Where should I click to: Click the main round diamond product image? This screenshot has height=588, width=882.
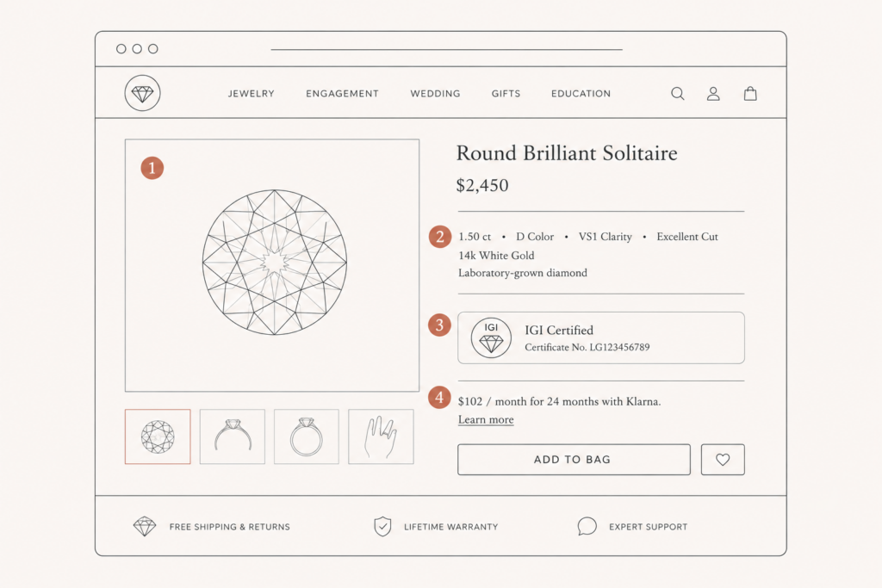275,263
